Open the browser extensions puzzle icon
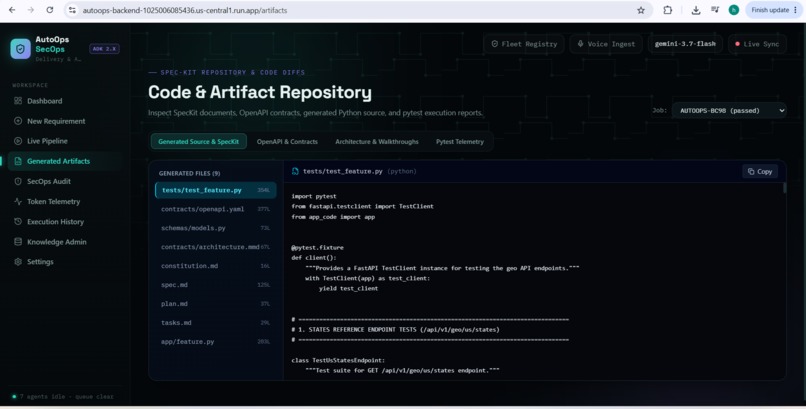The image size is (806, 409). 667,10
